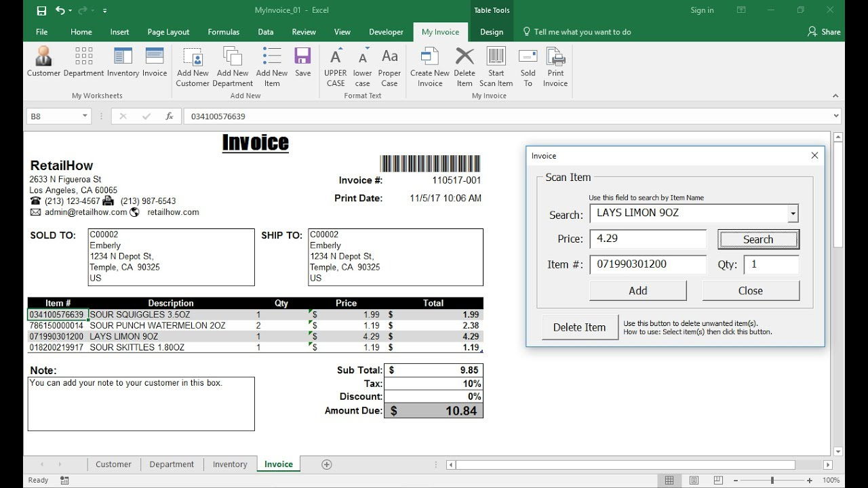868x488 pixels.
Task: Click the Create New Invoice icon
Action: (429, 64)
